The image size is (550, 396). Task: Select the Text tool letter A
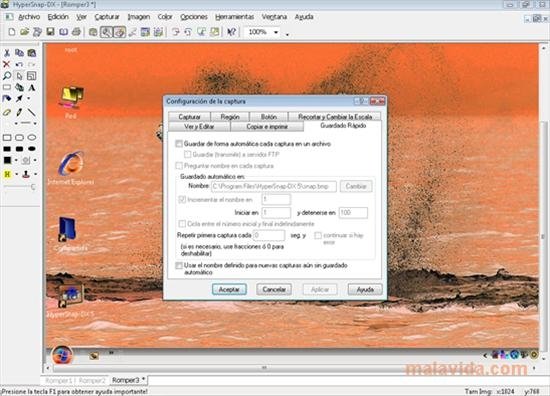[32, 87]
